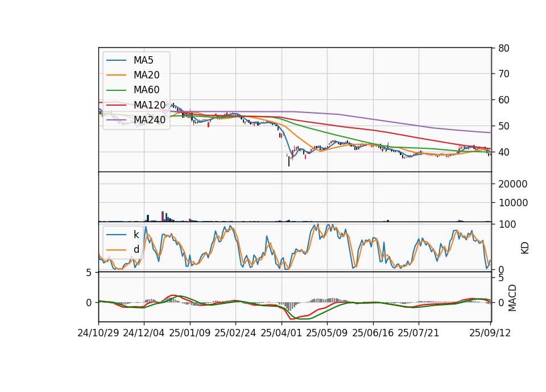This screenshot has width=546, height=392.
Task: Click the MA120 legend label
Action: (150, 105)
